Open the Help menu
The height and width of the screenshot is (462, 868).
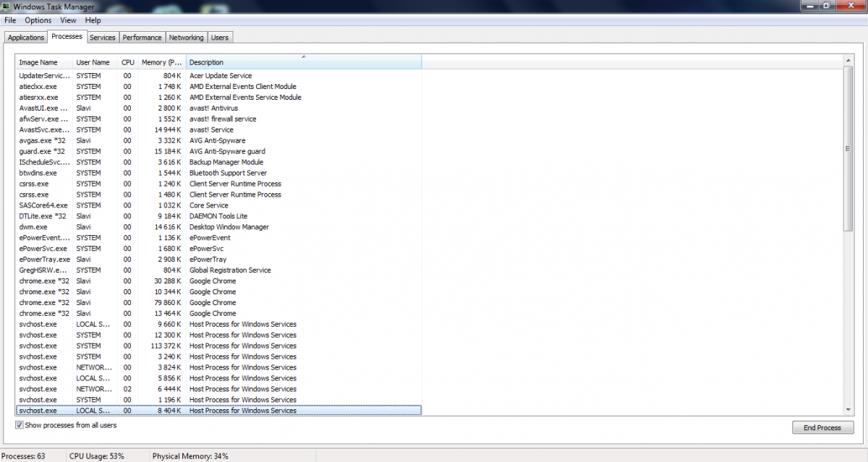point(93,20)
